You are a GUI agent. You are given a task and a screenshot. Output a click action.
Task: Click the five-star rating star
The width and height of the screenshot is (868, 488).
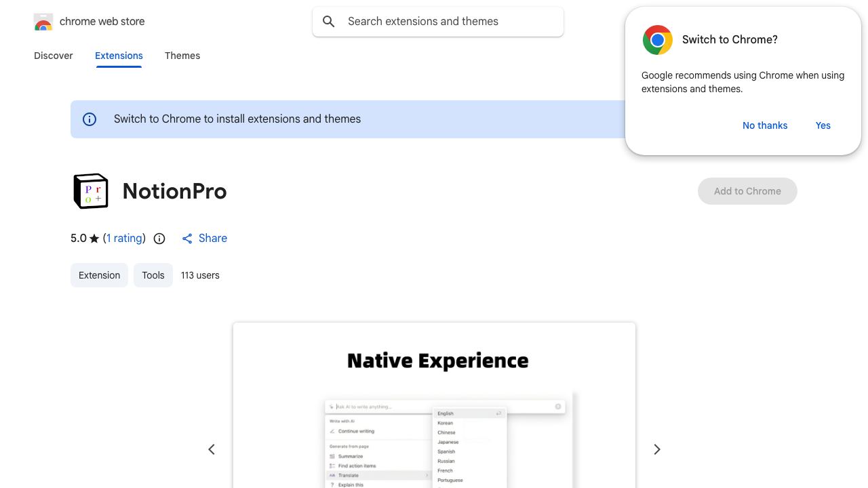tap(94, 239)
